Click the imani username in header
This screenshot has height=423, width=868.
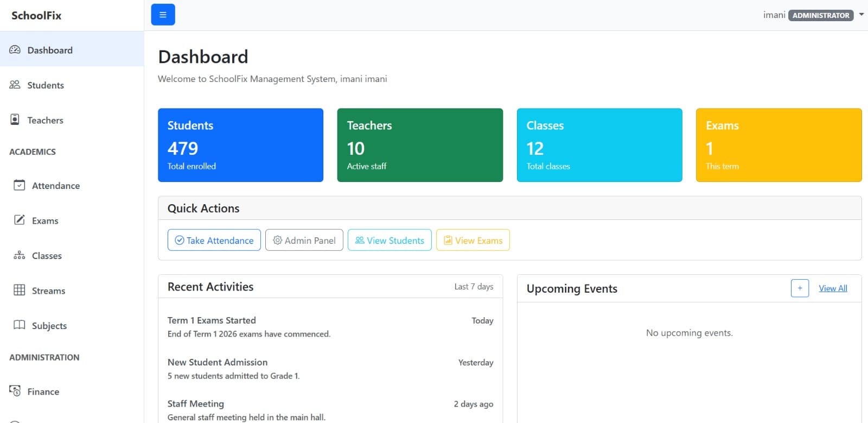tap(774, 15)
